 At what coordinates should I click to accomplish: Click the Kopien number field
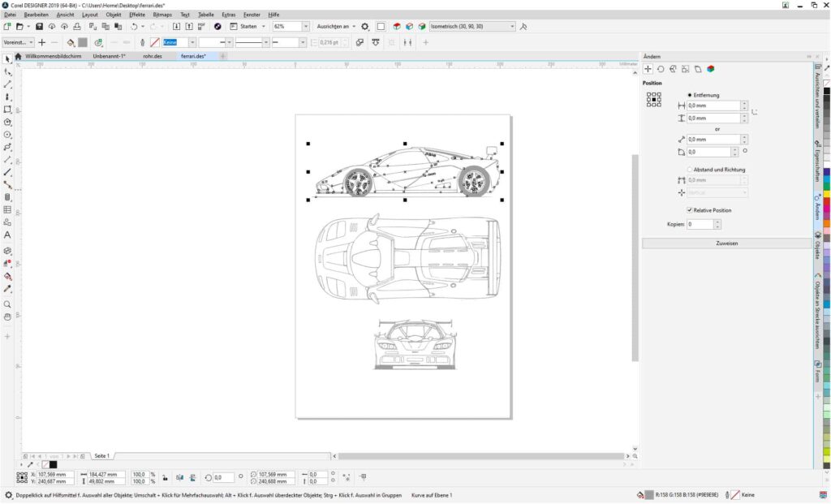point(700,224)
